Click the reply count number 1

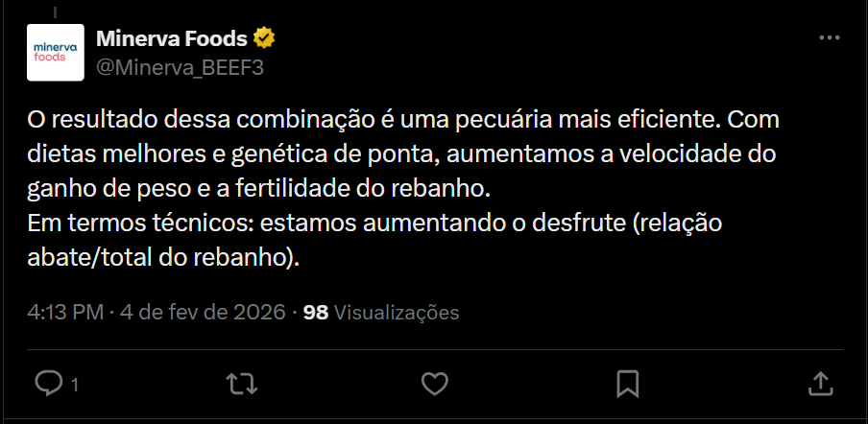[74, 386]
